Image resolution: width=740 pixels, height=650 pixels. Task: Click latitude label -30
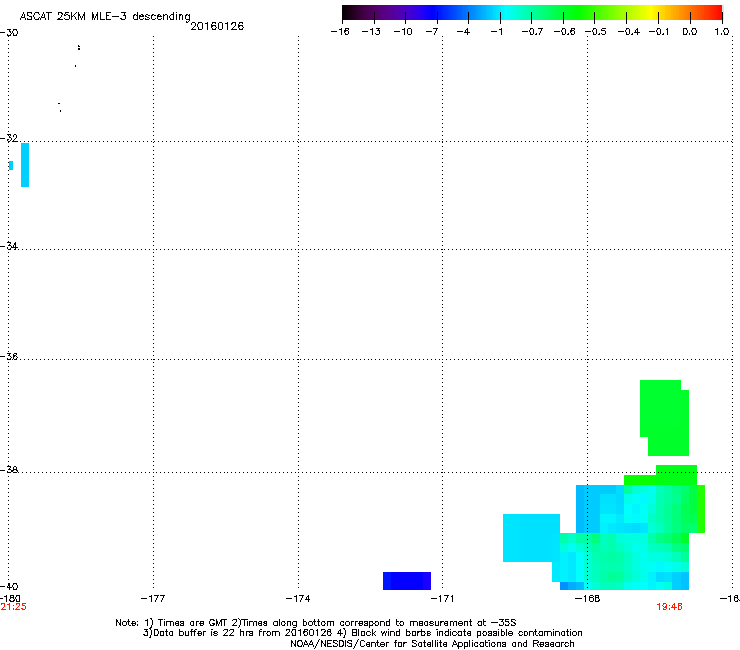point(9,33)
